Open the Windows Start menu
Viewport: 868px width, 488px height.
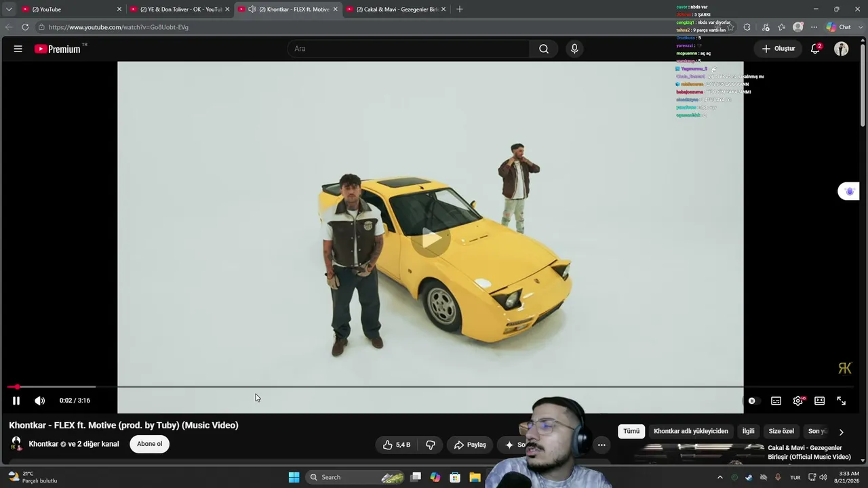point(294,477)
